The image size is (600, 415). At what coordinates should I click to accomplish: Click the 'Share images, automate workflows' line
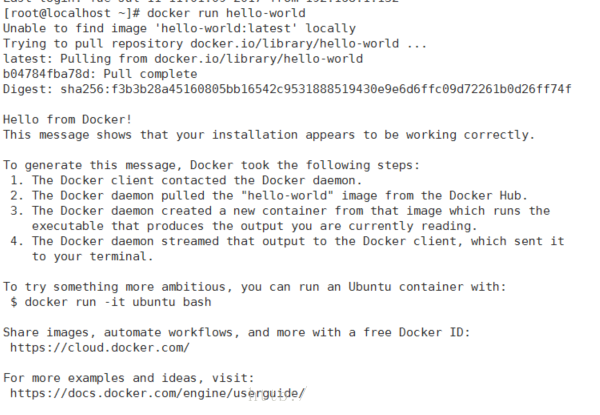(236, 332)
